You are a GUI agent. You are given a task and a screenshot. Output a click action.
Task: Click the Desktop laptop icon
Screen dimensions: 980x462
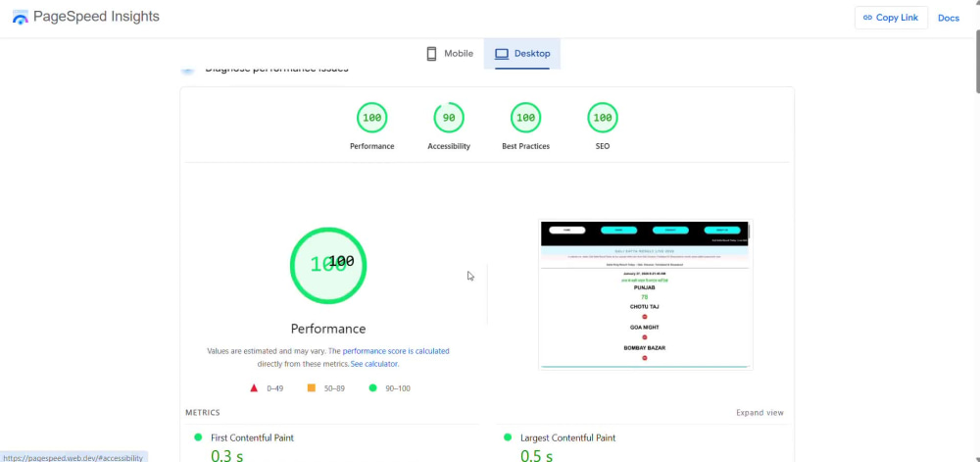click(501, 54)
